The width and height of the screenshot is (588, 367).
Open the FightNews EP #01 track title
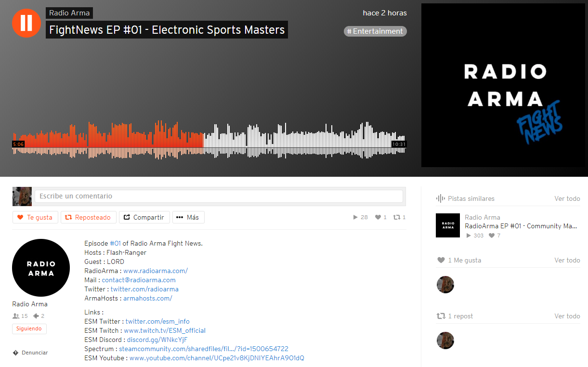pyautogui.click(x=167, y=30)
